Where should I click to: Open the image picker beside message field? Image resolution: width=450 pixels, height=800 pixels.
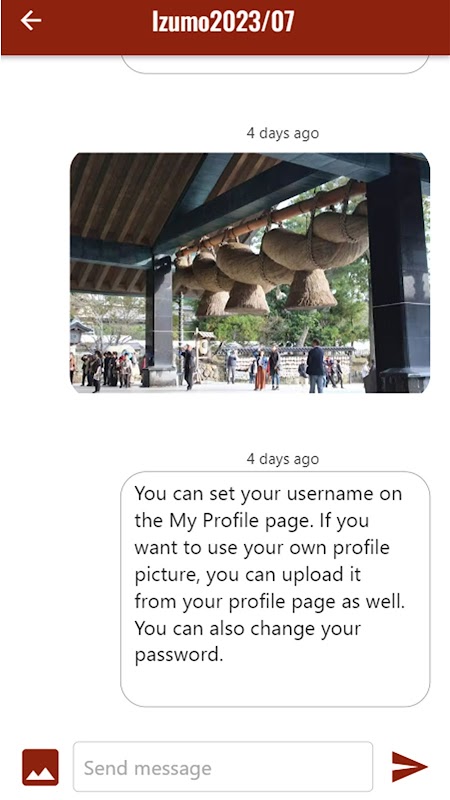coord(40,767)
